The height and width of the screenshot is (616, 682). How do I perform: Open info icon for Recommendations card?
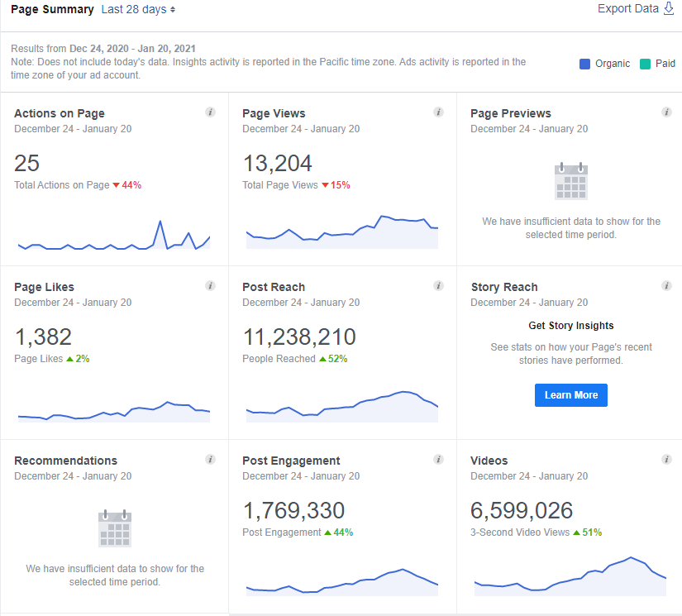pyautogui.click(x=210, y=460)
